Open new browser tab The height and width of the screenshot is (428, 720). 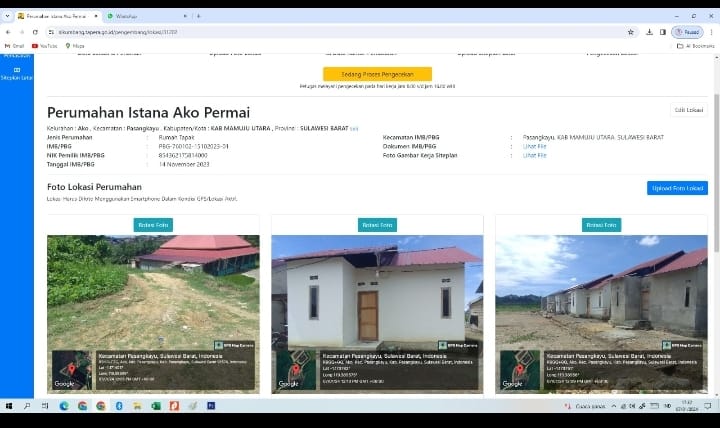pyautogui.click(x=198, y=16)
